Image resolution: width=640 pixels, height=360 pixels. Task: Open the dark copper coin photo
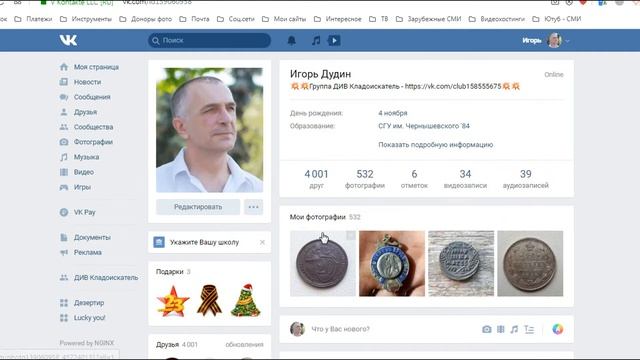point(322,263)
